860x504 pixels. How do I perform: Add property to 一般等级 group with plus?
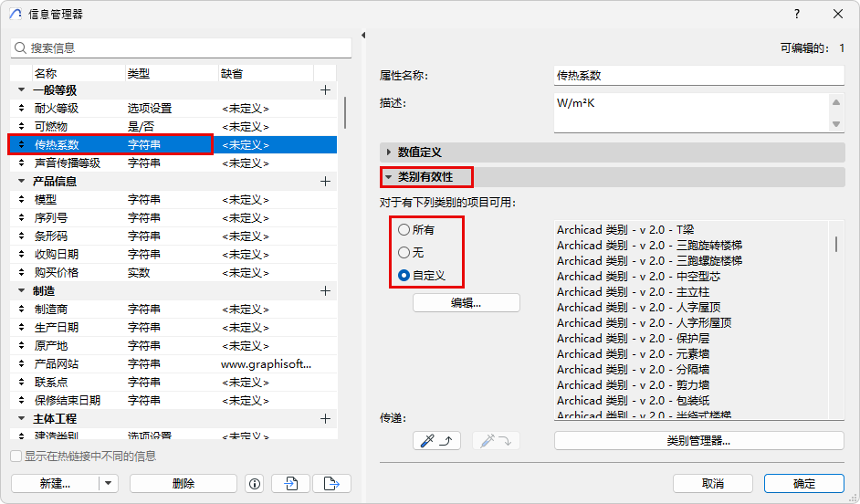pos(325,90)
